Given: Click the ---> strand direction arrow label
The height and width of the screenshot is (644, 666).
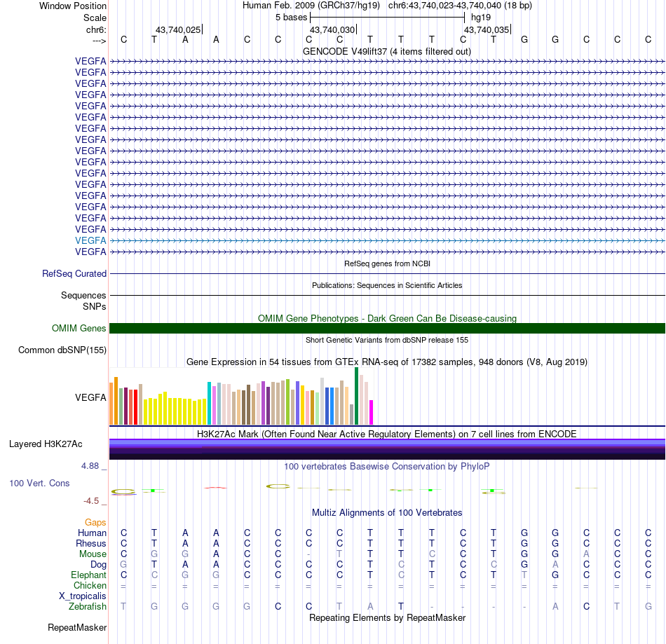Looking at the screenshot, I should click(99, 41).
